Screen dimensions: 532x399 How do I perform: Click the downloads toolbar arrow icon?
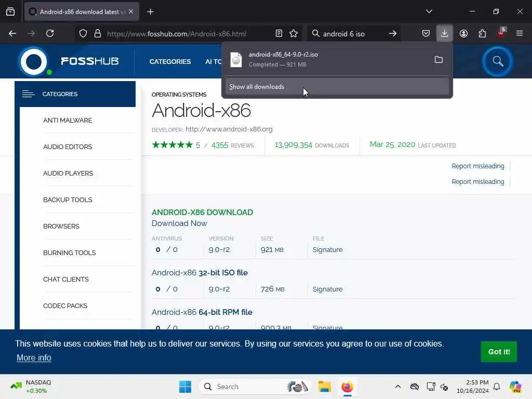[x=445, y=33]
